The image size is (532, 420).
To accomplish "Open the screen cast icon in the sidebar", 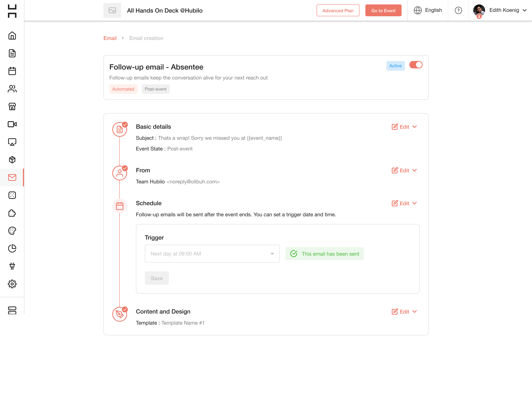I will point(12,142).
